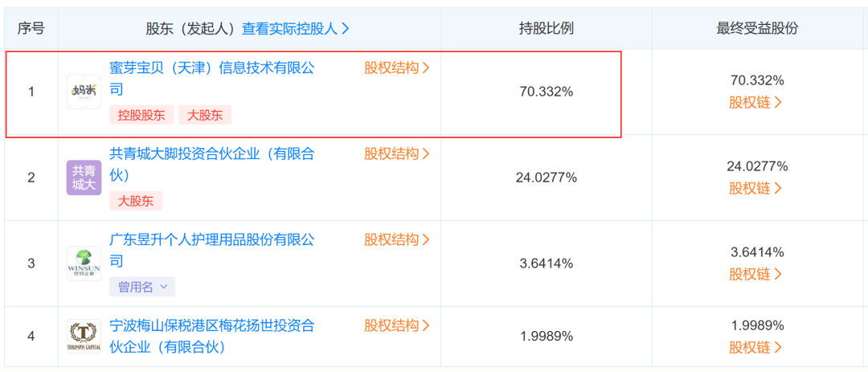Open 共青城大脚投资合伙企业 company page
Image resolution: width=868 pixels, height=372 pixels.
[212, 165]
